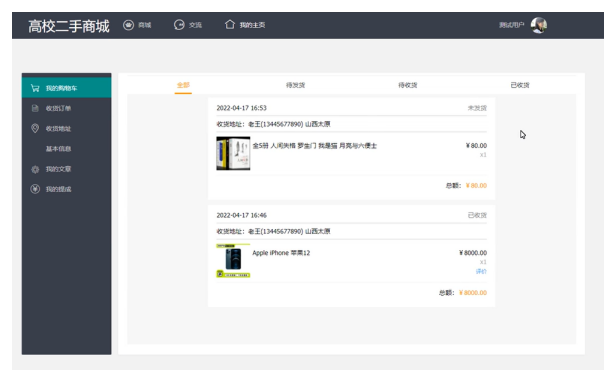Switch to the 待发货 tab
Screen dimensions: 610x375
tap(296, 85)
